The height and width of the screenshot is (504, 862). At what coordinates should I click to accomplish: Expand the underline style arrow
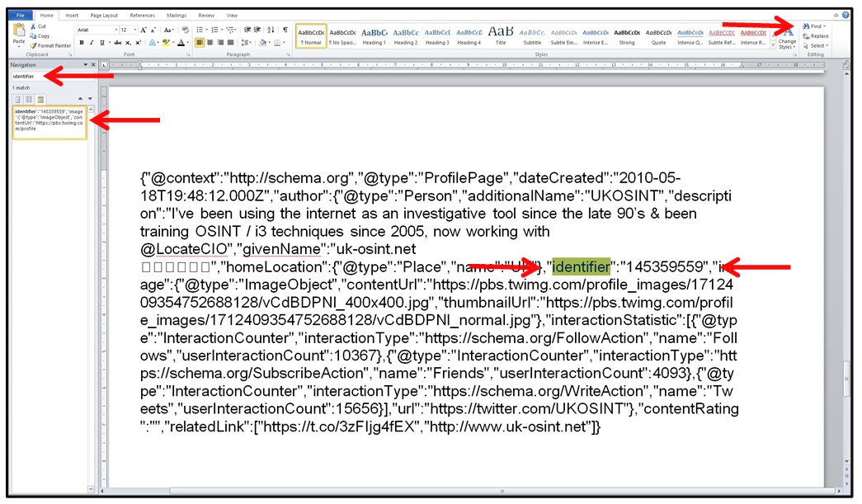coord(110,42)
